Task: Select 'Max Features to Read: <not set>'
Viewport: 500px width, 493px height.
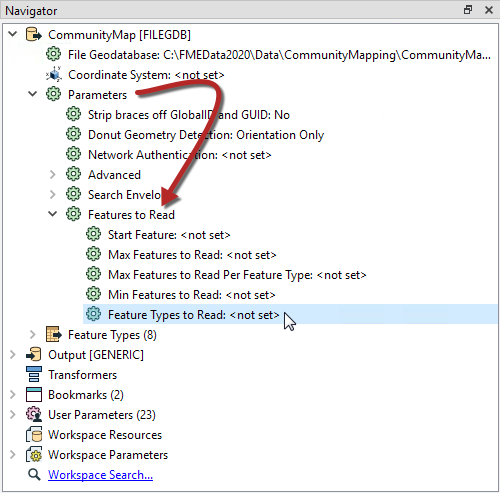Action: pos(192,255)
